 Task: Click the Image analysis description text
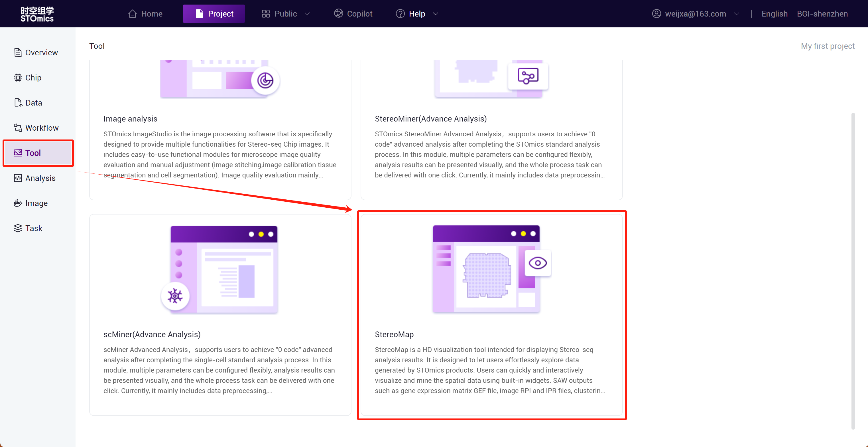click(220, 154)
